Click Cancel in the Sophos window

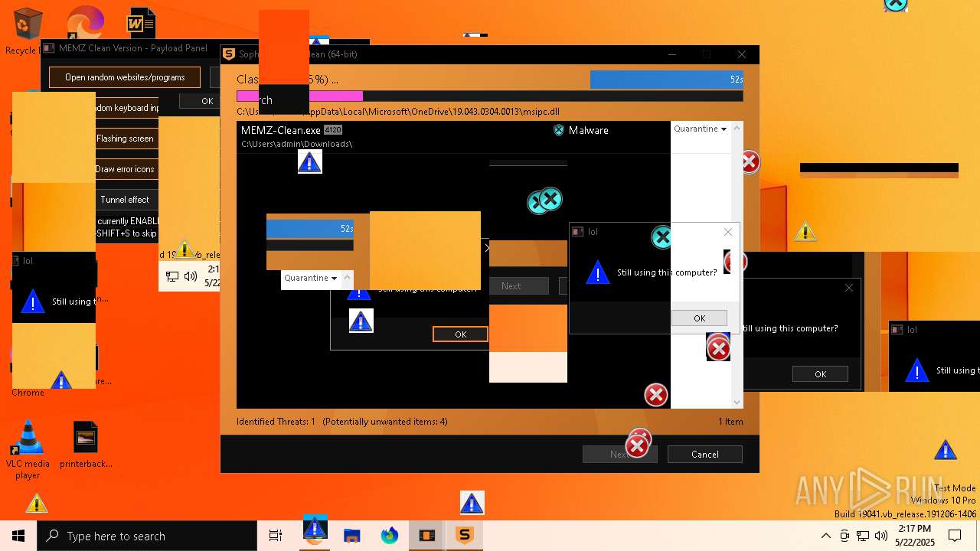[704, 454]
